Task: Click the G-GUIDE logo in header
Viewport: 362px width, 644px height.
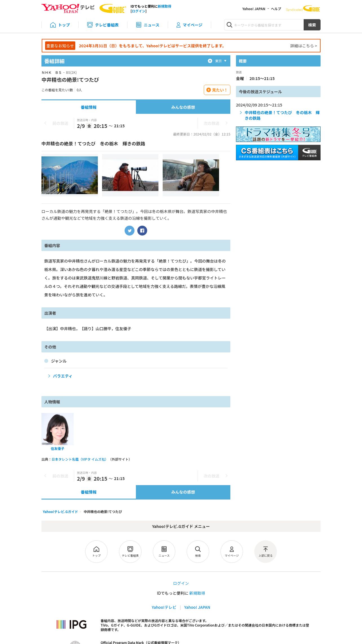Action: (x=113, y=8)
